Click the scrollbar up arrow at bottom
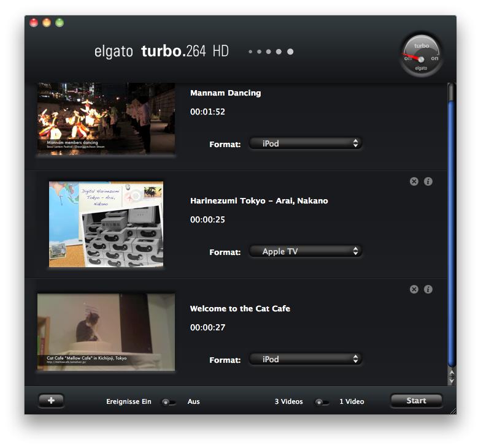Image resolution: width=481 pixels, height=448 pixels. (452, 373)
